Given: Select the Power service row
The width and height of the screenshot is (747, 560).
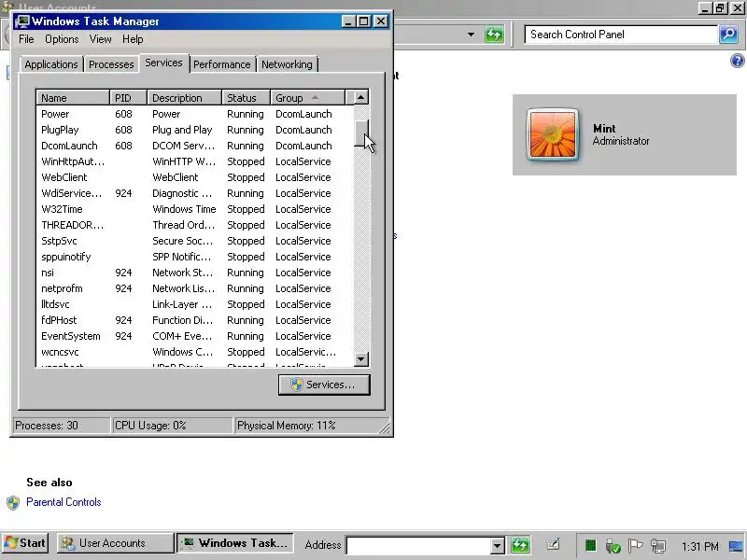Looking at the screenshot, I should coord(195,114).
